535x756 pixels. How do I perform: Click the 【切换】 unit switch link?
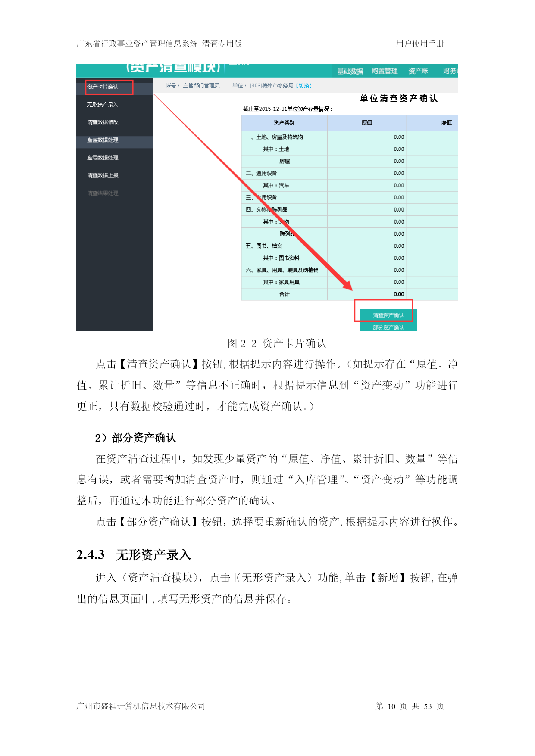pyautogui.click(x=304, y=86)
